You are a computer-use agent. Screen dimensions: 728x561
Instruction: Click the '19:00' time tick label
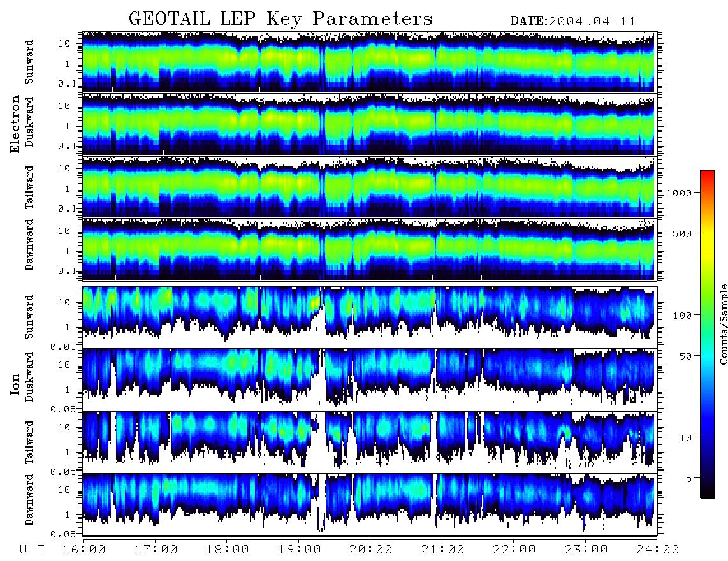coord(300,550)
